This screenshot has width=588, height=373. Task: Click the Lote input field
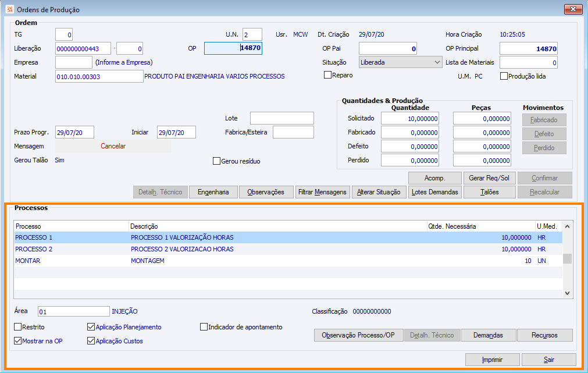tap(281, 118)
